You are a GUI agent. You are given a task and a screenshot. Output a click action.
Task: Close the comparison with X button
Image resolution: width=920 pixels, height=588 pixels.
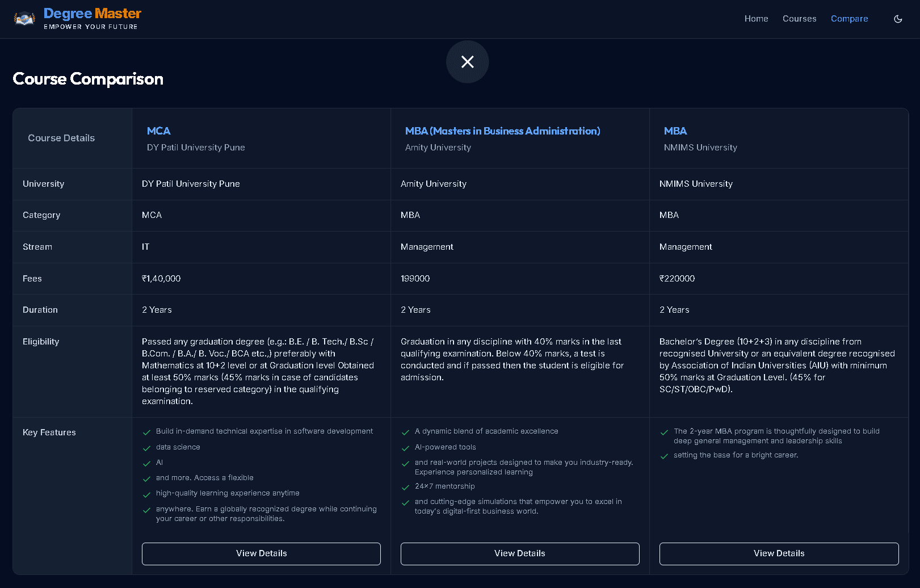467,62
